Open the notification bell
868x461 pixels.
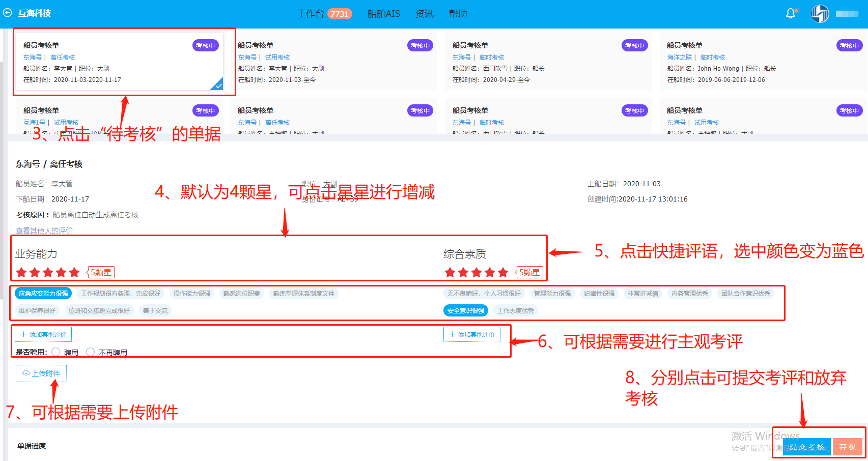791,14
